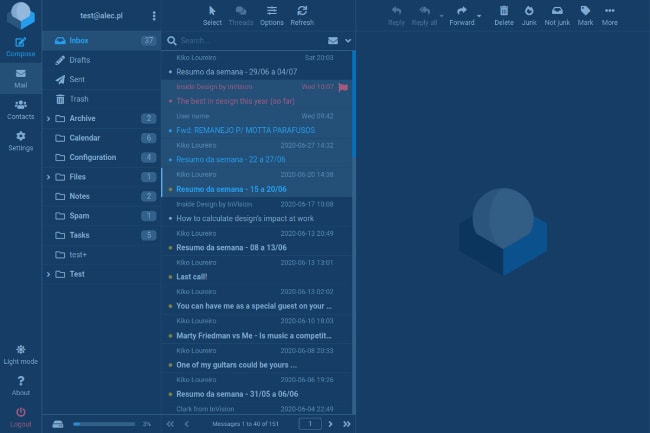Click the page number input field
Screen dimensions: 650x433
coord(311,424)
